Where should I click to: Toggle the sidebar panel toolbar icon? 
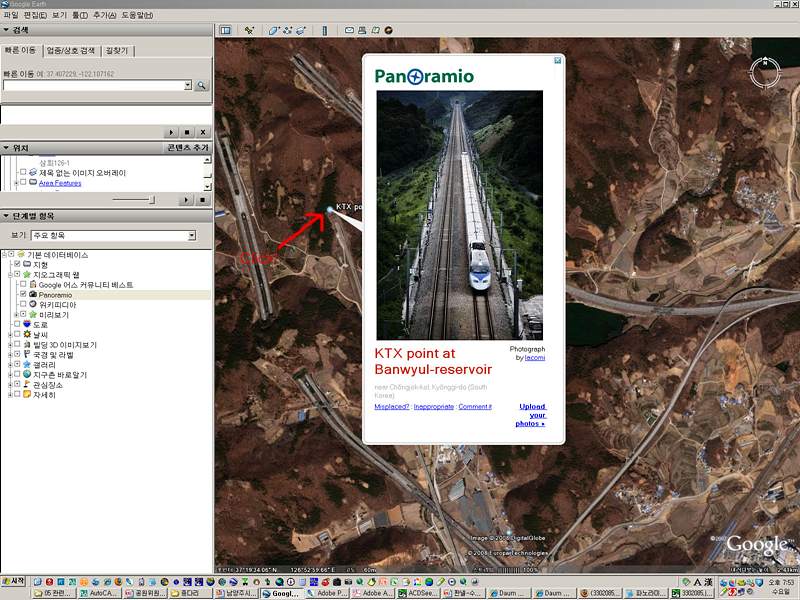point(225,30)
